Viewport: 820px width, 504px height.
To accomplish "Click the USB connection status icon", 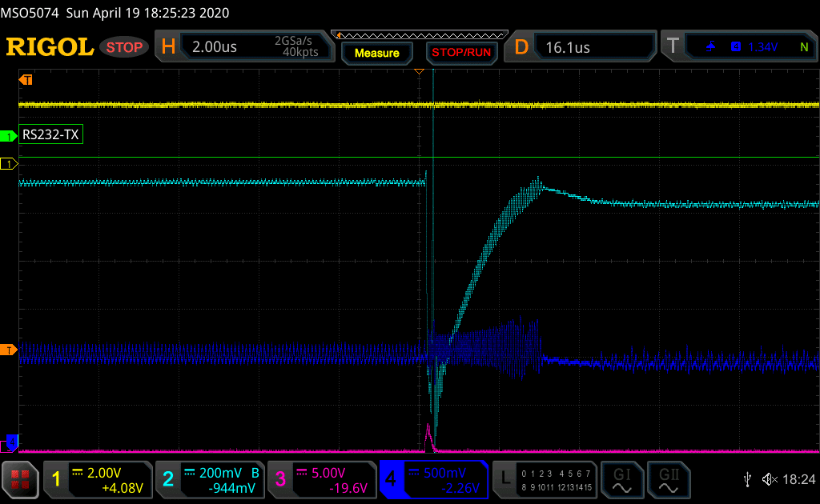I will click(x=747, y=479).
